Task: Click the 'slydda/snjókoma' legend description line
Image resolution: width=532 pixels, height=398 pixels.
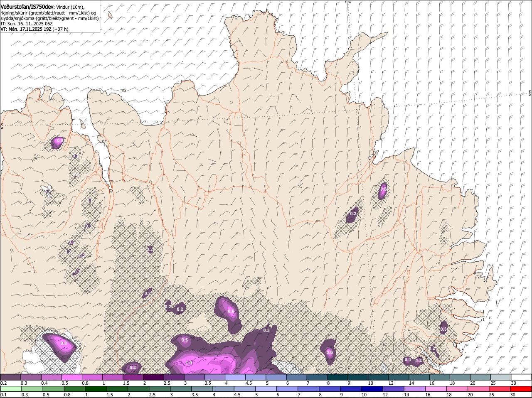Action: point(49,18)
